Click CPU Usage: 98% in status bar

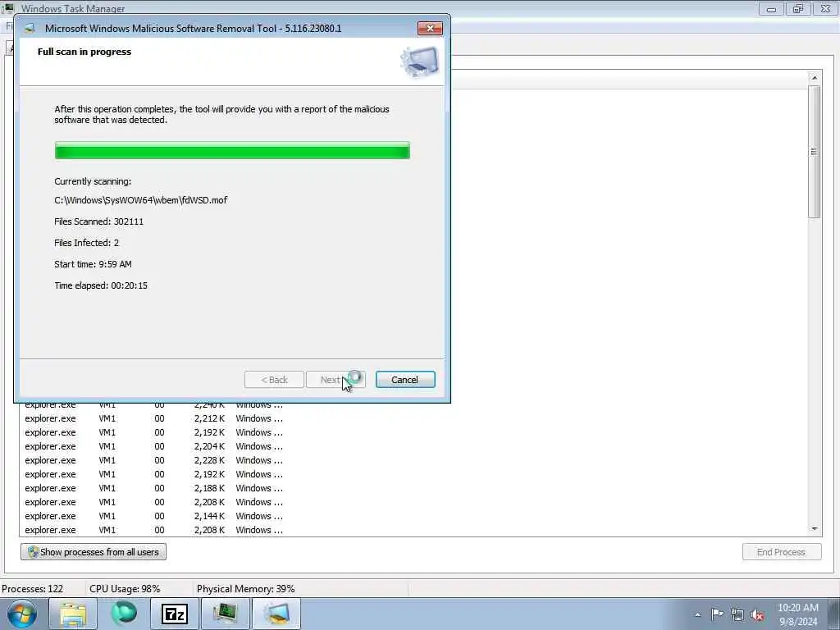(125, 589)
